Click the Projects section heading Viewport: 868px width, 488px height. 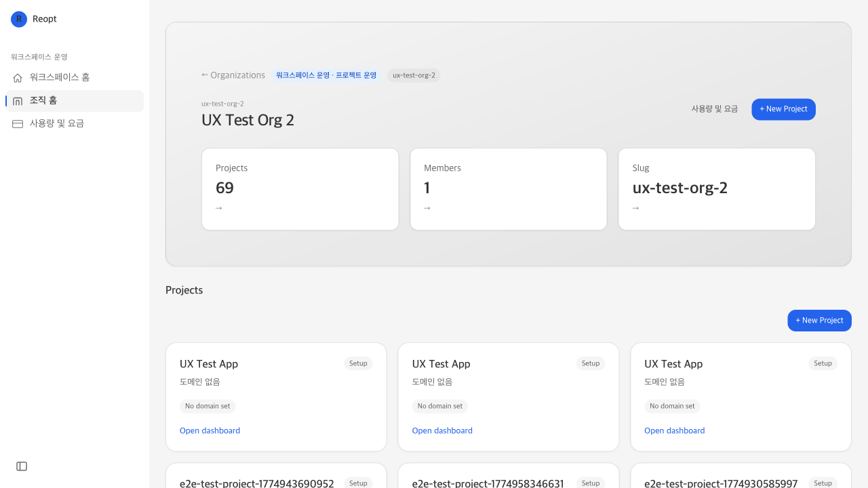[x=184, y=290]
